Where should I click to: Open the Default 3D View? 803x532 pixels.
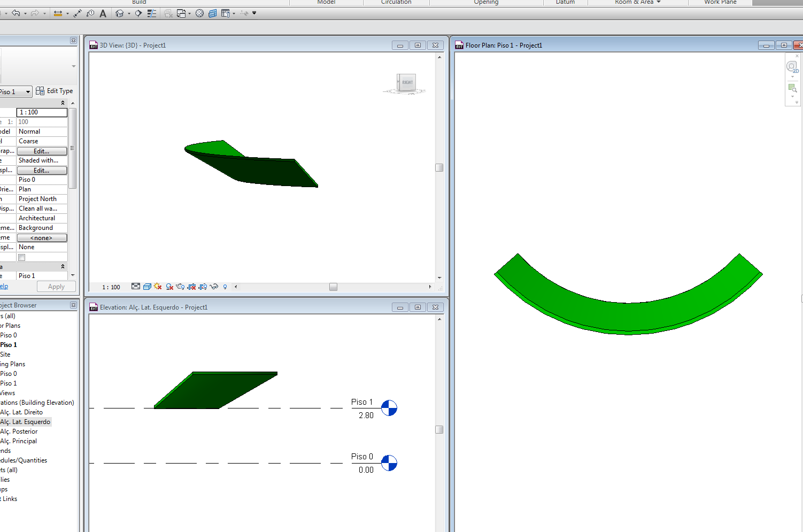120,13
